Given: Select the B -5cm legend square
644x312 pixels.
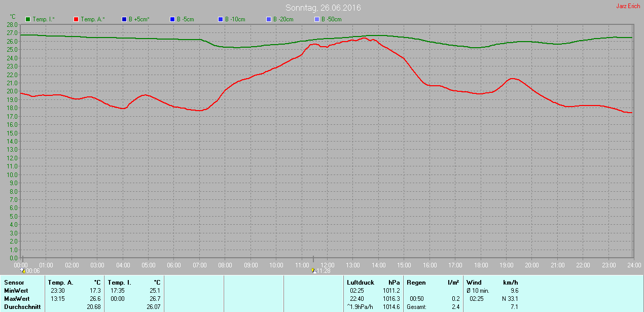Looking at the screenshot, I should (x=172, y=19).
